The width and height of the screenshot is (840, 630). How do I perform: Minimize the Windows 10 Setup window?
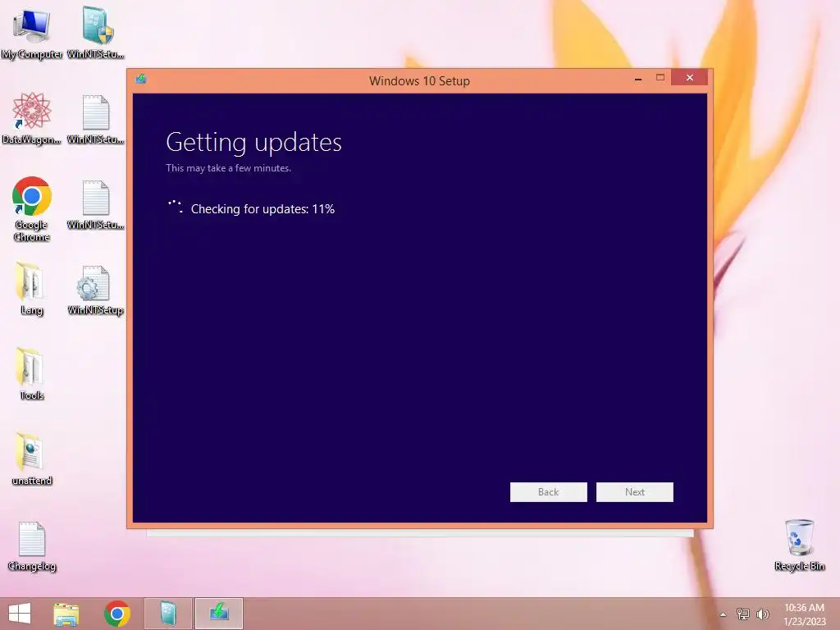pyautogui.click(x=638, y=79)
